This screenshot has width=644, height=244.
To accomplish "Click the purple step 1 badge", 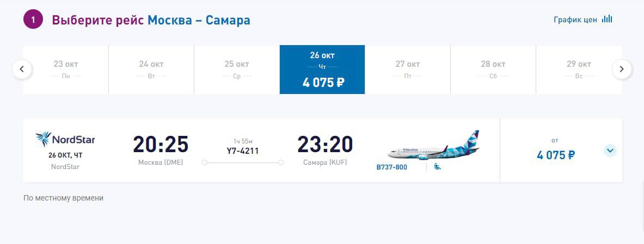I will tap(33, 20).
